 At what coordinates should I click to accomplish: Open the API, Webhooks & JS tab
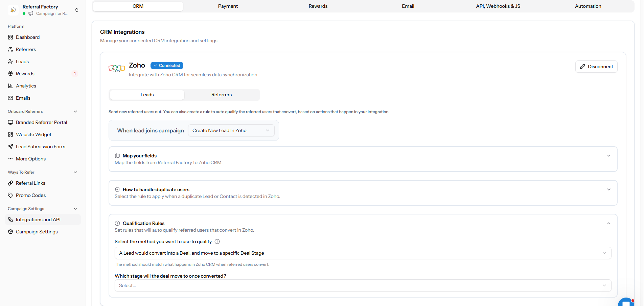[498, 6]
